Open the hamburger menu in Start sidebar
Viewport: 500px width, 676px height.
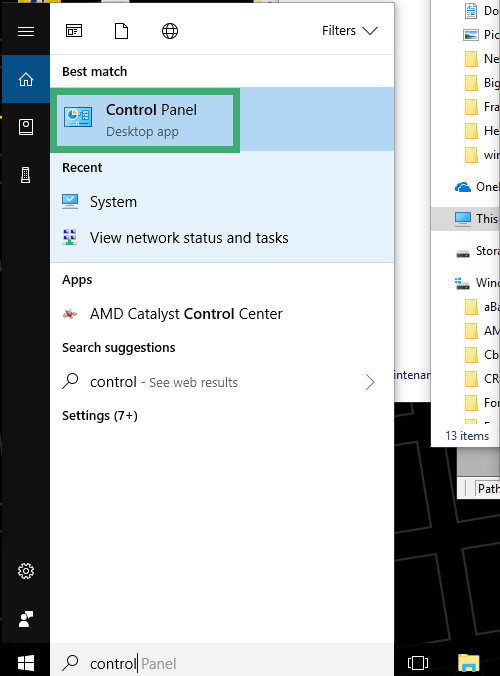pos(26,31)
